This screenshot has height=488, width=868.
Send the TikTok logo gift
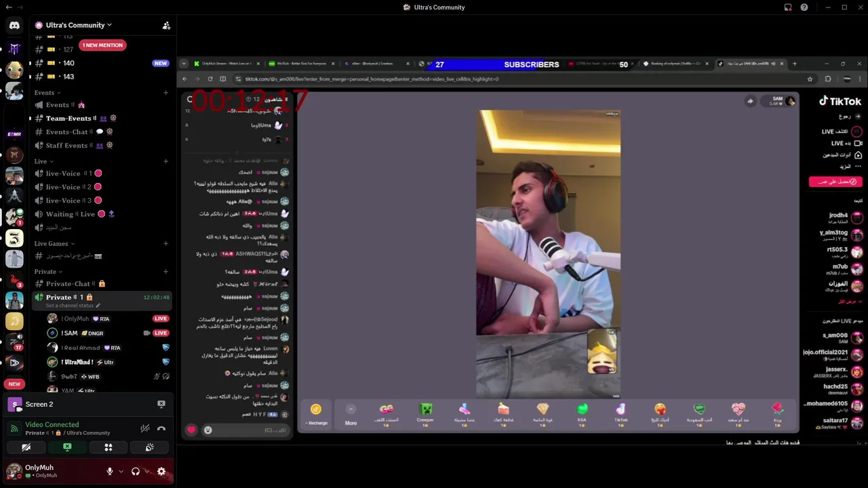tap(621, 413)
